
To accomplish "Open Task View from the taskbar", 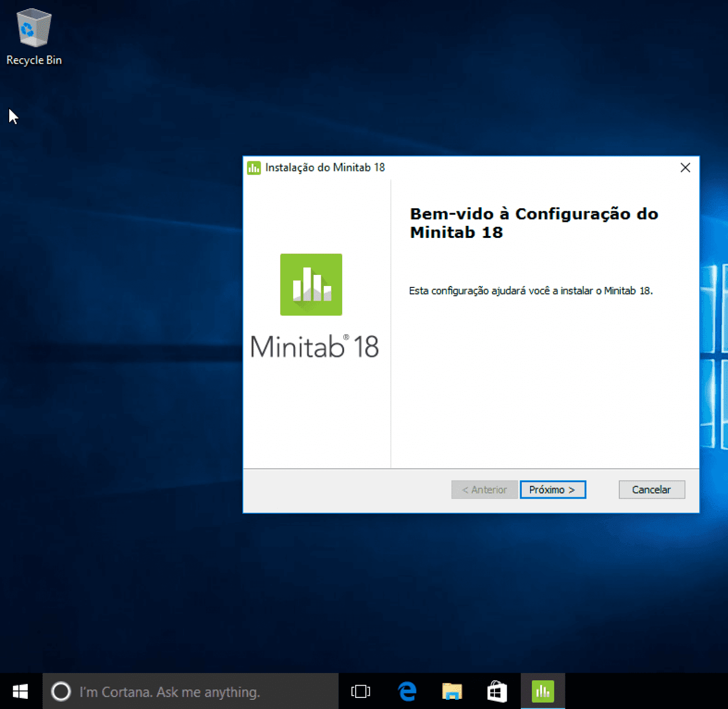I will 360,691.
